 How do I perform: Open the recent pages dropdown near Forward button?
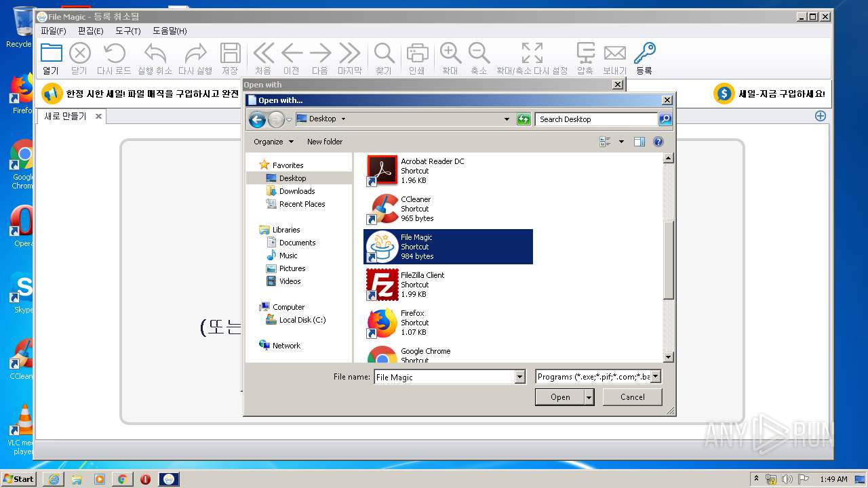point(289,120)
